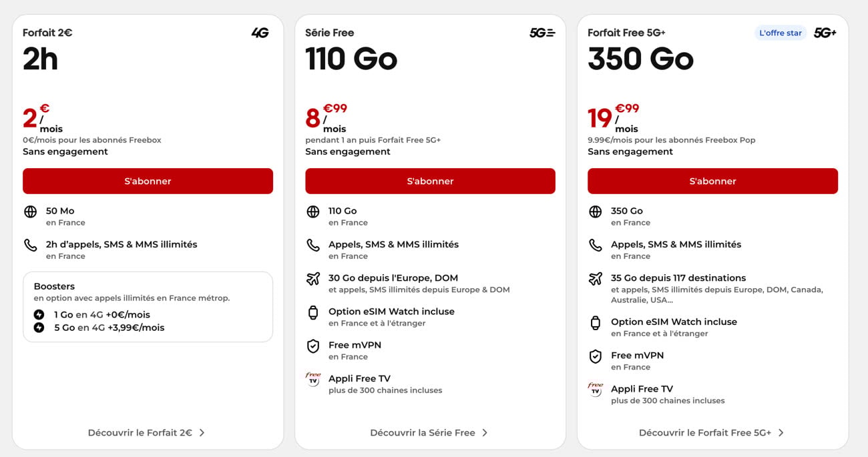Open the Découvrir le Forfait 2€ link
Image resolution: width=868 pixels, height=457 pixels.
[140, 432]
